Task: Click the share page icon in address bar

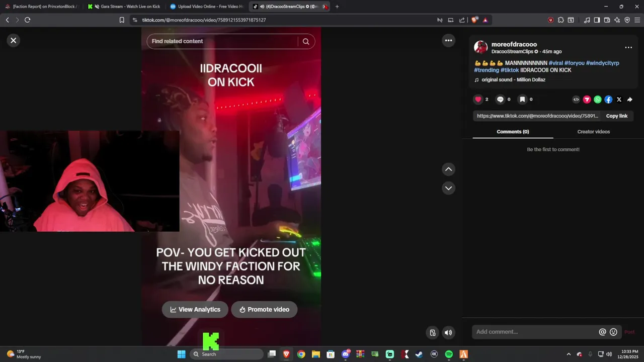Action: tap(462, 20)
